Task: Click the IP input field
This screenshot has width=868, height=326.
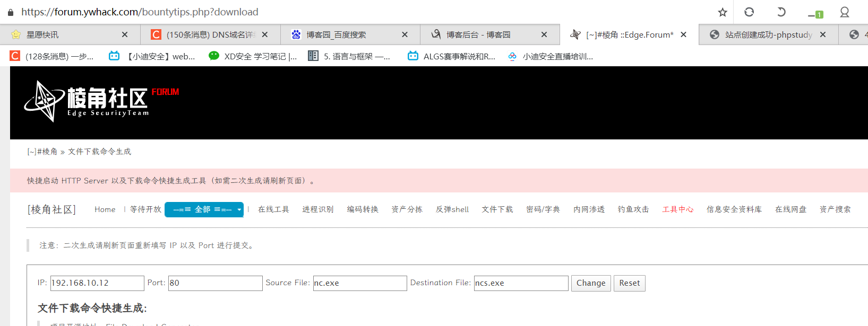Action: click(x=97, y=283)
